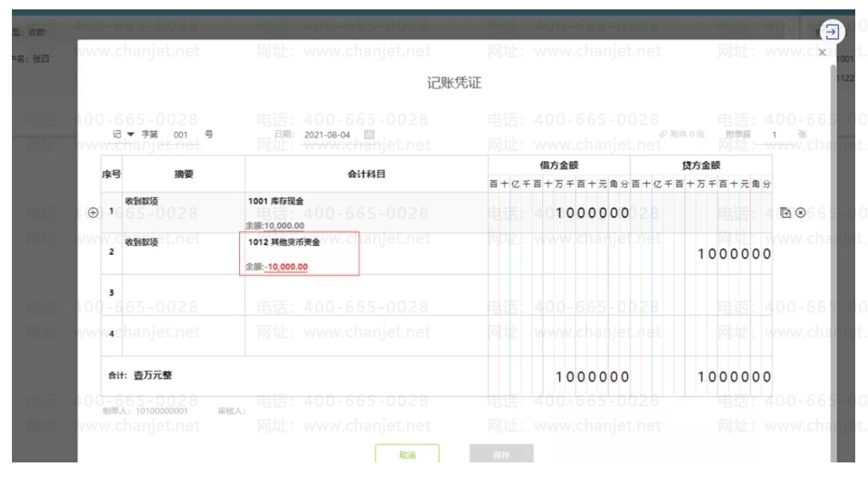Click the 借方金额 column header
This screenshot has height=482, width=868.
tap(559, 165)
